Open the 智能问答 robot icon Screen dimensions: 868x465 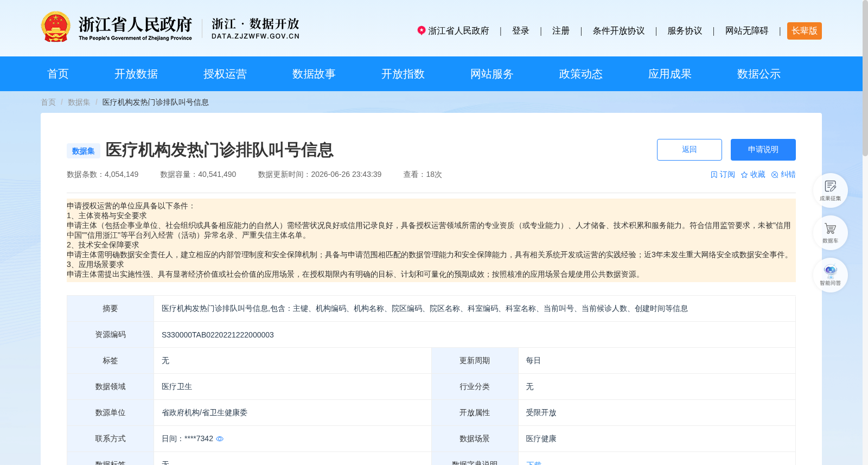830,275
